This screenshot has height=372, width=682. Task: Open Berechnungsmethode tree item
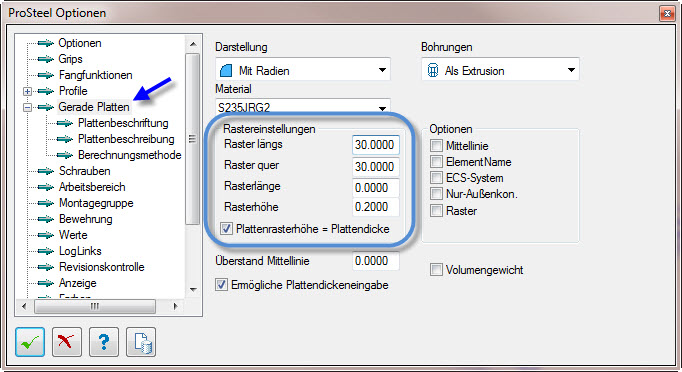point(130,155)
